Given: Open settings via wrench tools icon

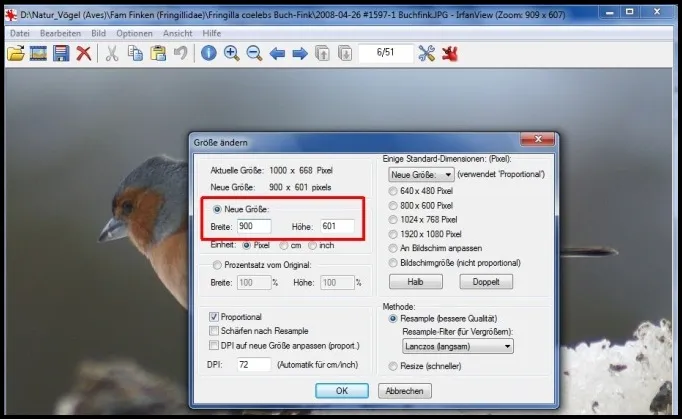Looking at the screenshot, I should pos(427,53).
